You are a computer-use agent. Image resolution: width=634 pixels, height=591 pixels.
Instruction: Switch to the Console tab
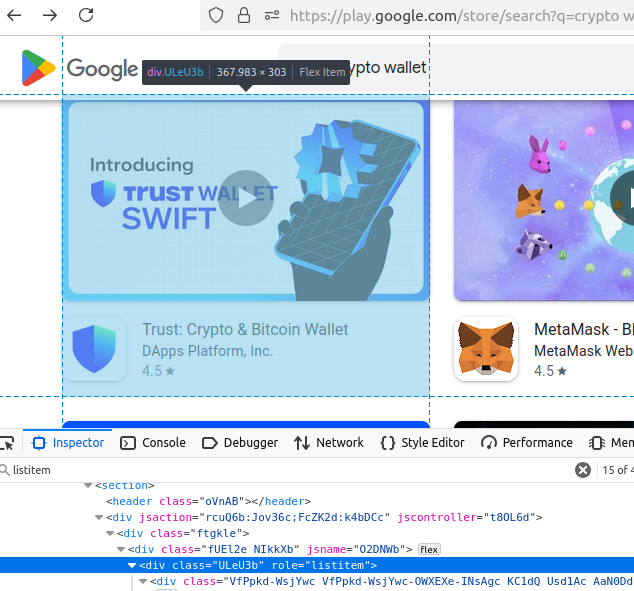click(x=153, y=443)
